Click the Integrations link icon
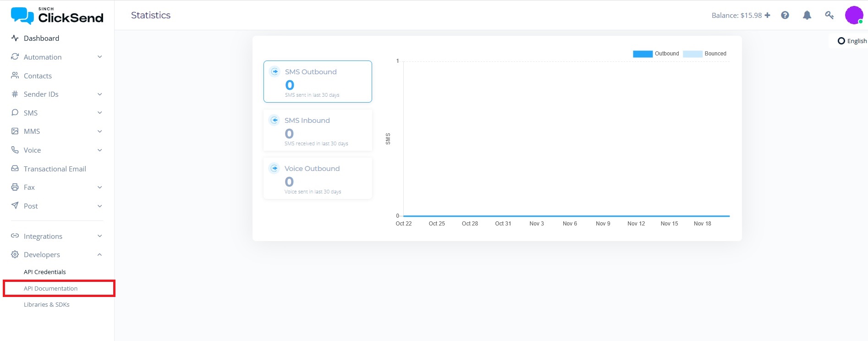868x341 pixels. click(x=15, y=236)
